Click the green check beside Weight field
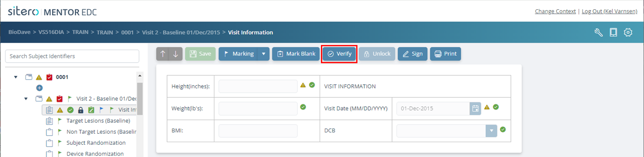This screenshot has width=644, height=157. point(303,107)
